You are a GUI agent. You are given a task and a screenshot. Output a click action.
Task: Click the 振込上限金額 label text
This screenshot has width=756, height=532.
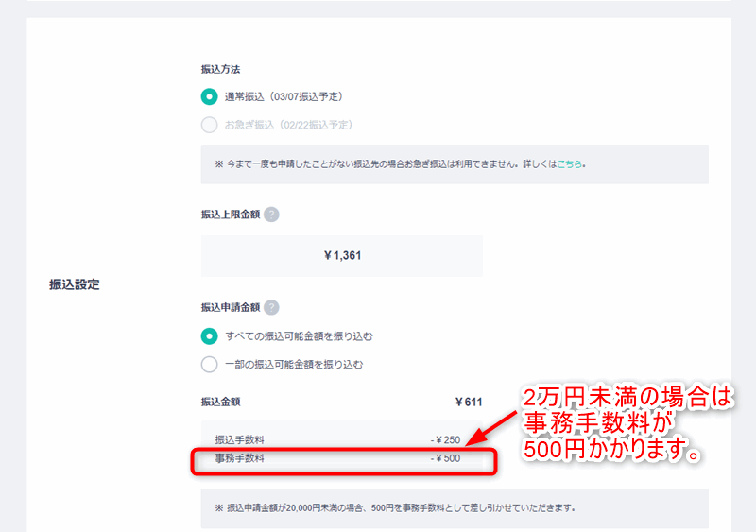231,215
